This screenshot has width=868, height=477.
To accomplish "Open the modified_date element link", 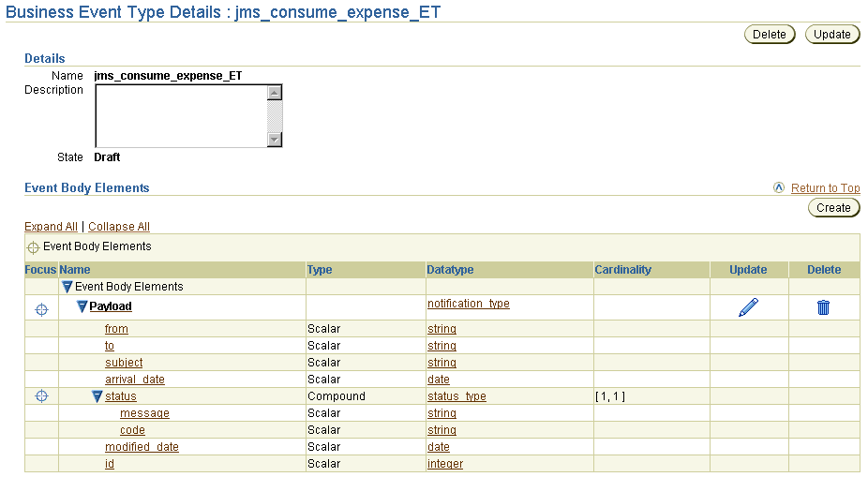I will point(142,447).
